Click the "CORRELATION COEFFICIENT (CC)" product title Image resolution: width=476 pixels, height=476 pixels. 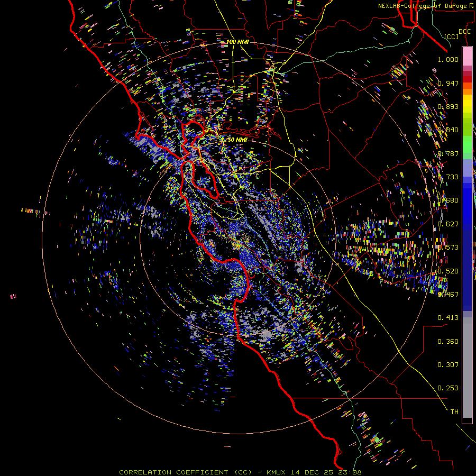tap(186, 472)
